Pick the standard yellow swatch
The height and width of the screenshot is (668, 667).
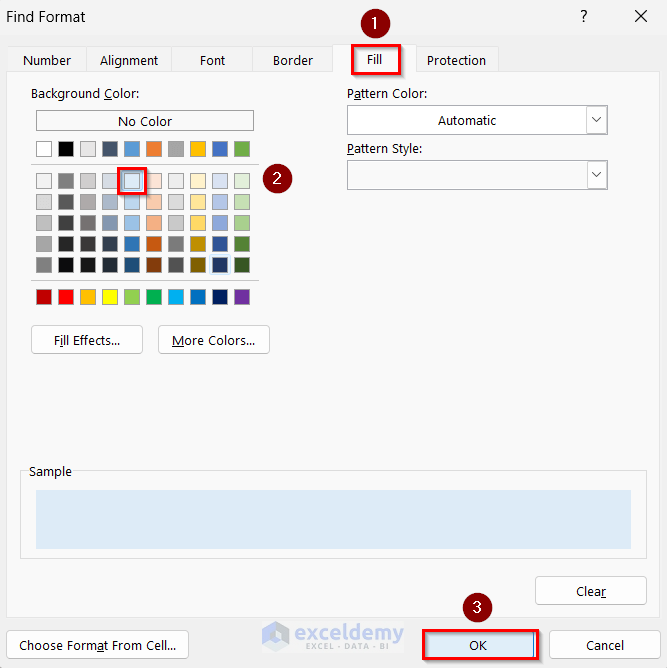click(x=110, y=297)
